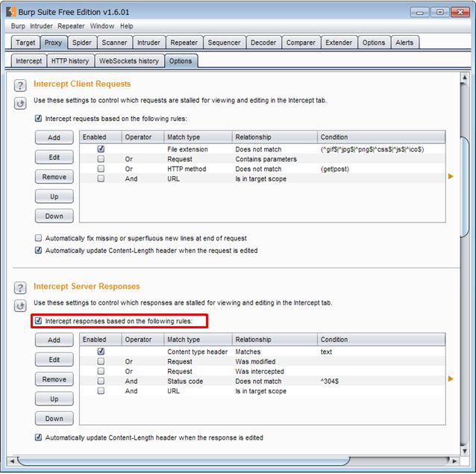
Task: Enable auto fix missing new lines option
Action: tap(38, 238)
